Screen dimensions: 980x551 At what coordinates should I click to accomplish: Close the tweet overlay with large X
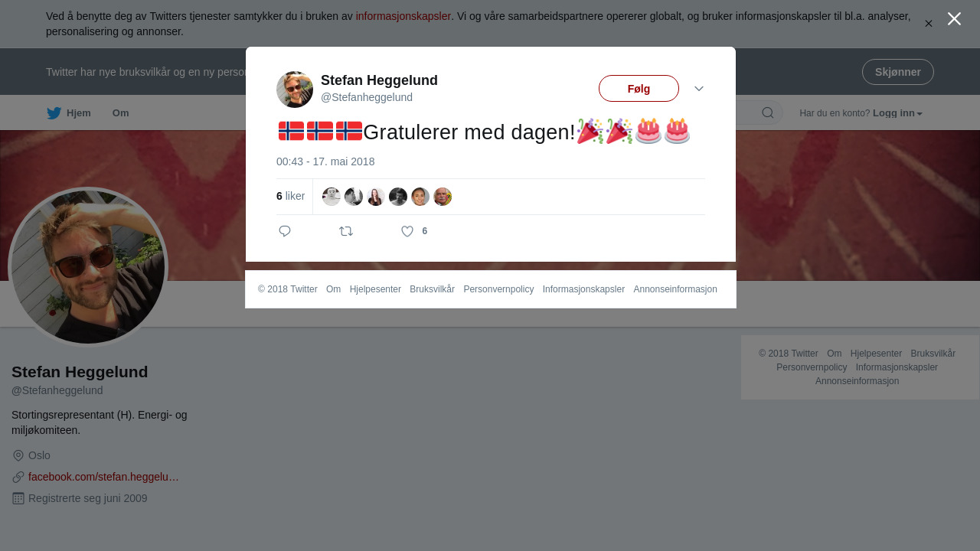(954, 19)
